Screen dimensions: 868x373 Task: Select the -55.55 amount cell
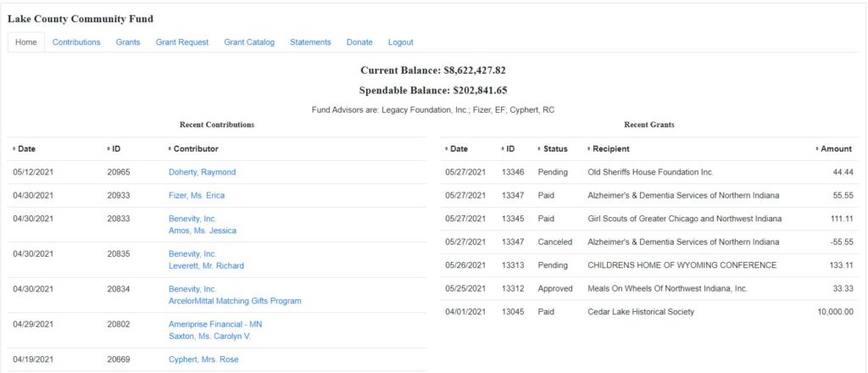(x=841, y=242)
